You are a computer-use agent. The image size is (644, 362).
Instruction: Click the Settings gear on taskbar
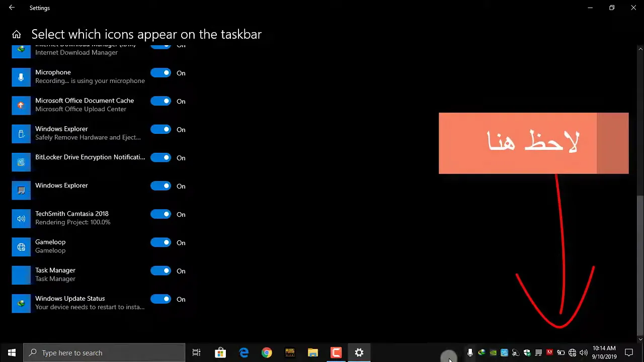(359, 353)
